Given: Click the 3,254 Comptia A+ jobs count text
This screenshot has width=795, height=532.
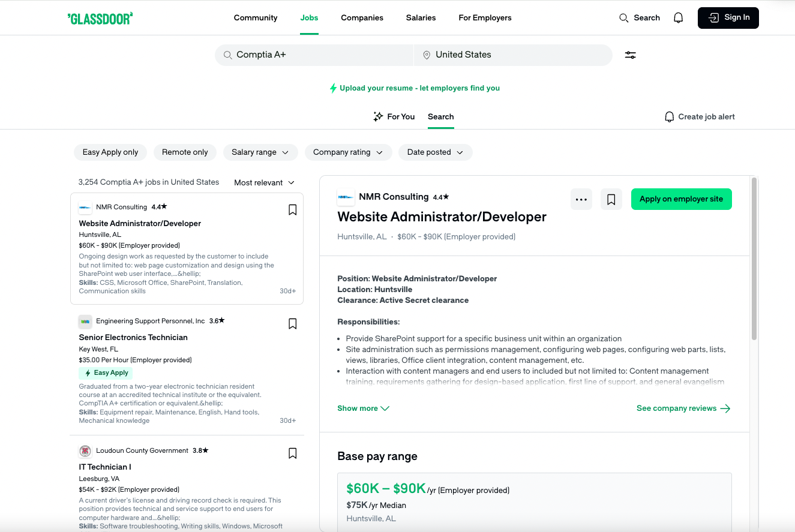Looking at the screenshot, I should [149, 182].
